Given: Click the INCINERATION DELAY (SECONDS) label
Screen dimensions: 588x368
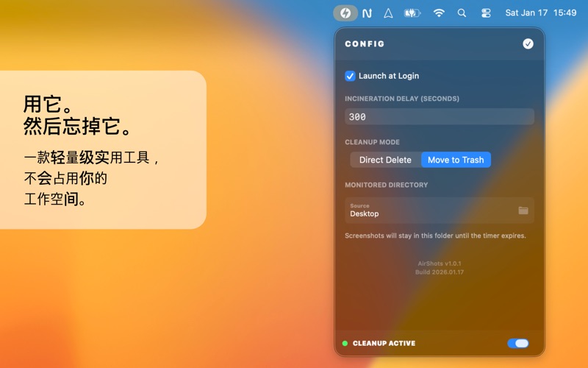Looking at the screenshot, I should click(402, 99).
